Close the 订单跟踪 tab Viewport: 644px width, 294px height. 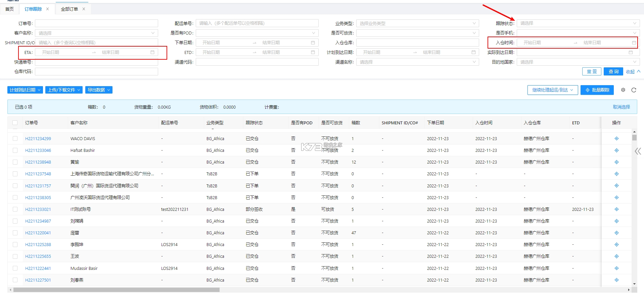(x=48, y=9)
